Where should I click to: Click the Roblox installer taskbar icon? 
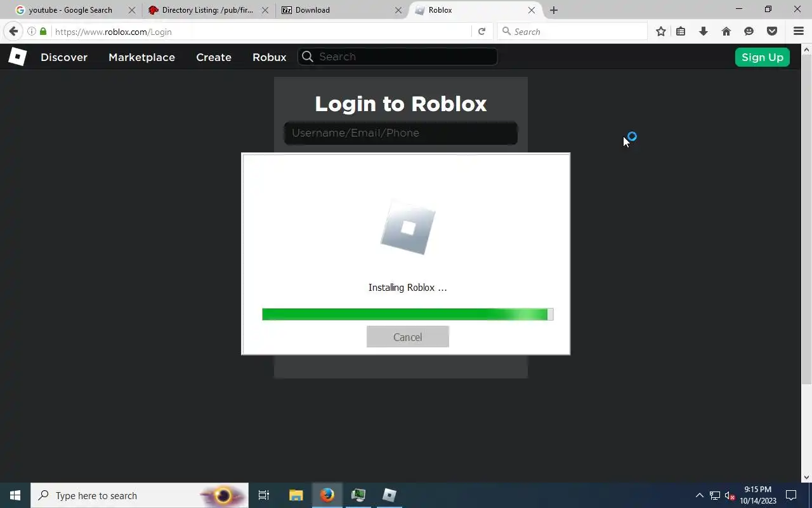390,495
